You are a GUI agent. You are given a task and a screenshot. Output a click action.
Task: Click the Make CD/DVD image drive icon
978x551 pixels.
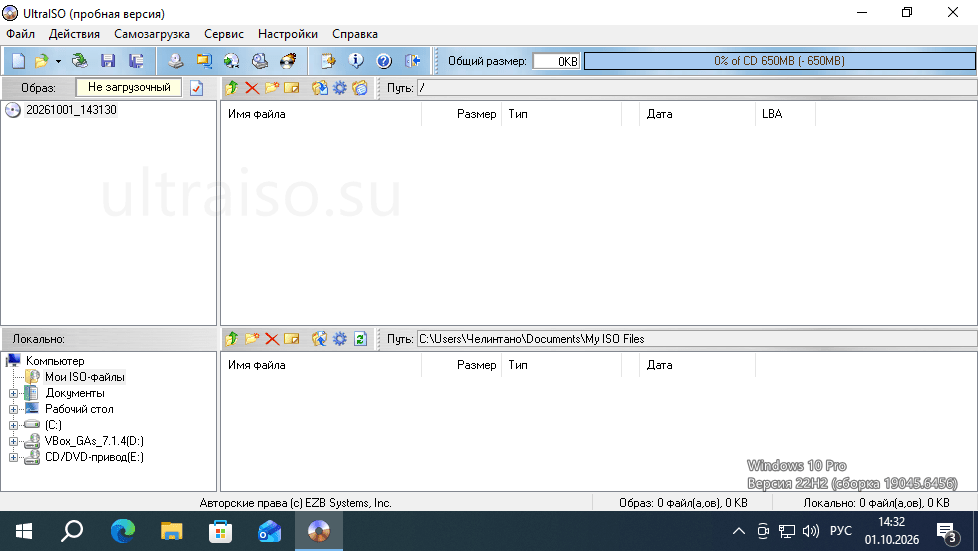pyautogui.click(x=176, y=61)
